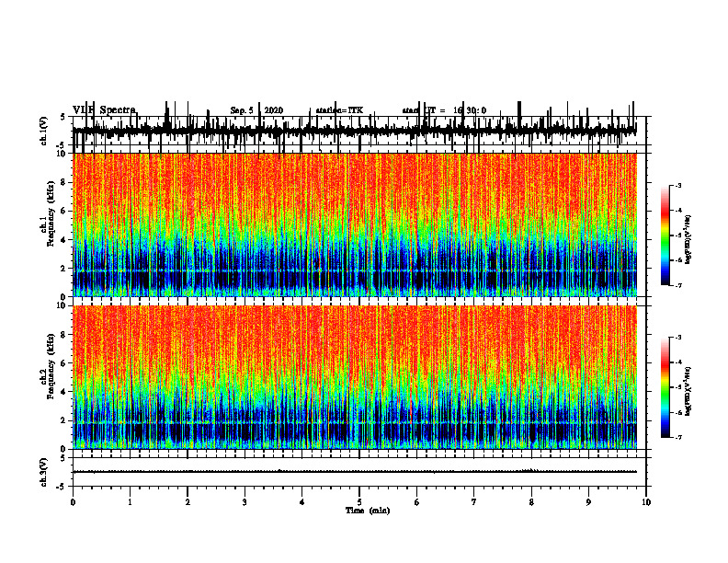
Task: Click the ch.3 flat voltage trace
Action: pyautogui.click(x=354, y=472)
